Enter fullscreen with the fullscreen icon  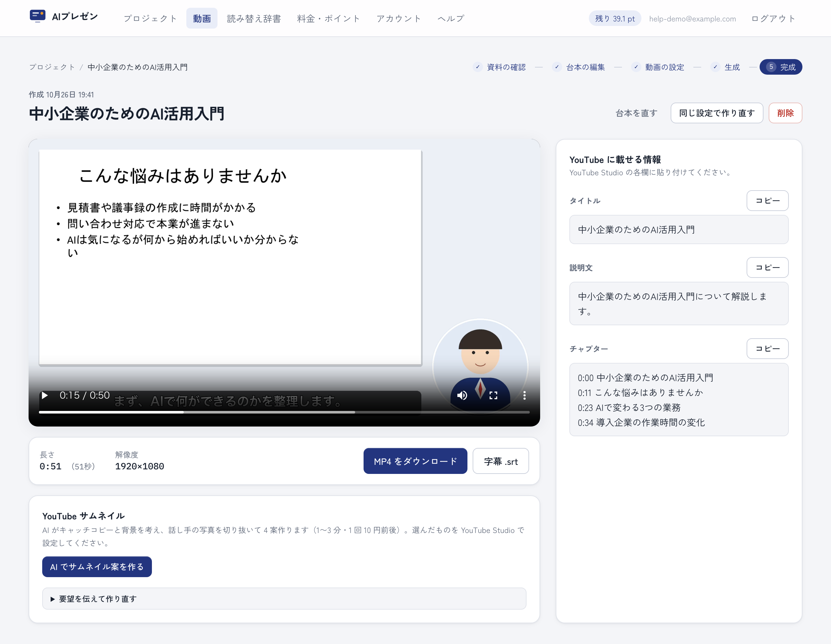493,395
